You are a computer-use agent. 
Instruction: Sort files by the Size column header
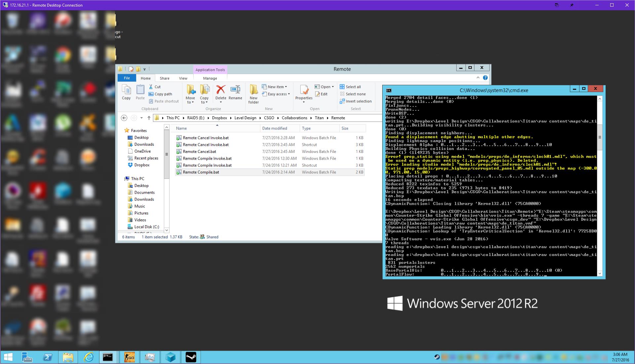point(353,128)
